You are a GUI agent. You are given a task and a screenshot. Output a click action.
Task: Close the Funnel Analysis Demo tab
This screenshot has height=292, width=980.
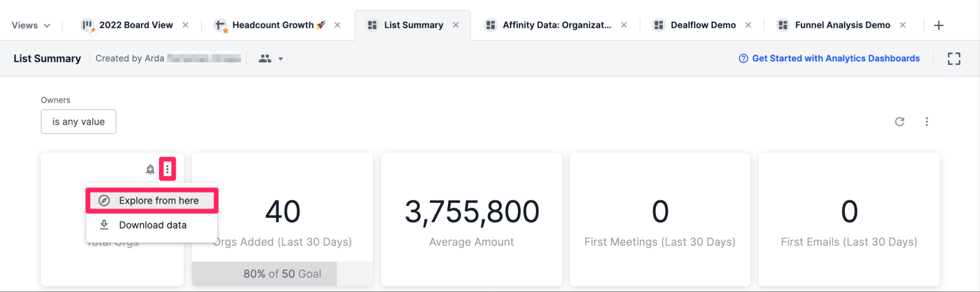pyautogui.click(x=903, y=25)
